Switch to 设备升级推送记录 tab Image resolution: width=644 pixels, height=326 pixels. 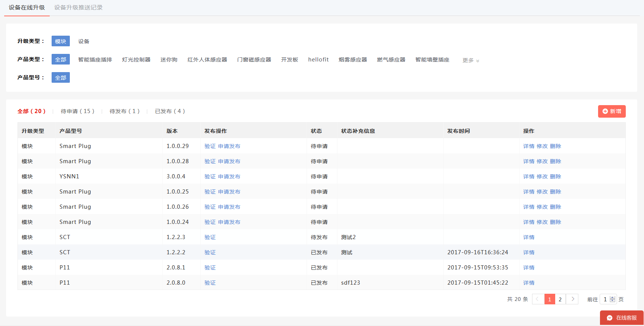pyautogui.click(x=79, y=8)
